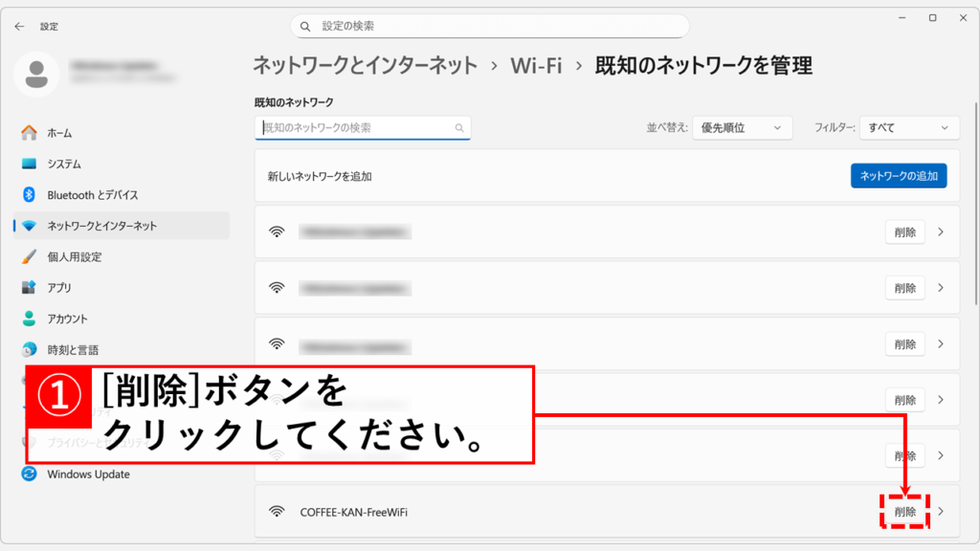Open the filter dropdown showing すべて

pos(908,127)
